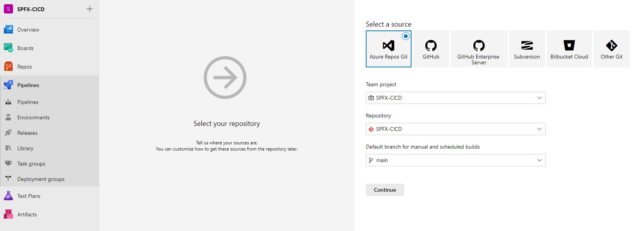Open the Library menu item
Image resolution: width=644 pixels, height=231 pixels.
[25, 148]
